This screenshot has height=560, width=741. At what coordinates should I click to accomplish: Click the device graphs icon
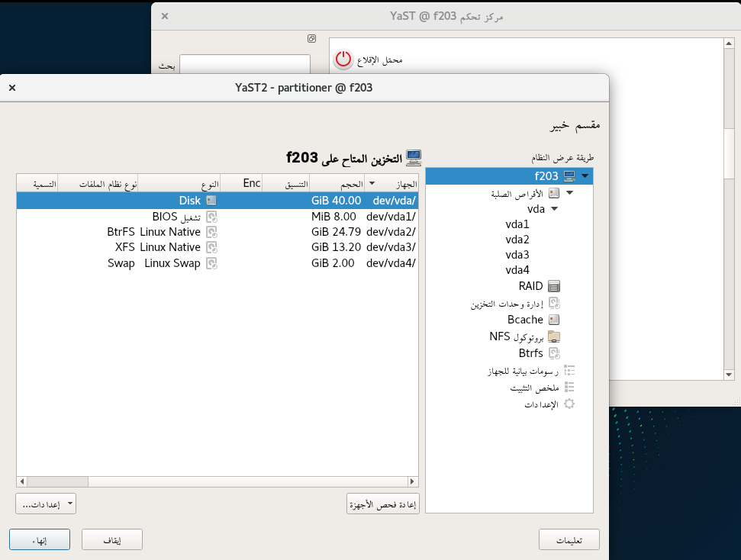click(569, 371)
